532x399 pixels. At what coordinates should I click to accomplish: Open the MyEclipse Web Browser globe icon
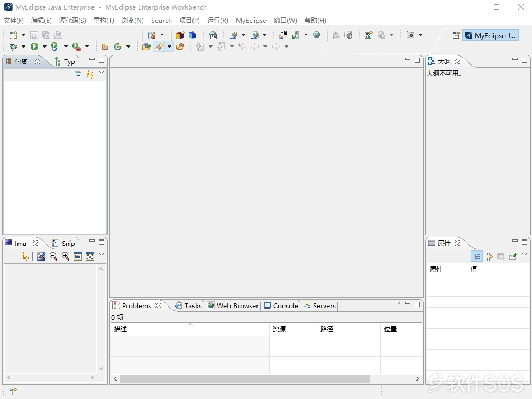point(317,34)
